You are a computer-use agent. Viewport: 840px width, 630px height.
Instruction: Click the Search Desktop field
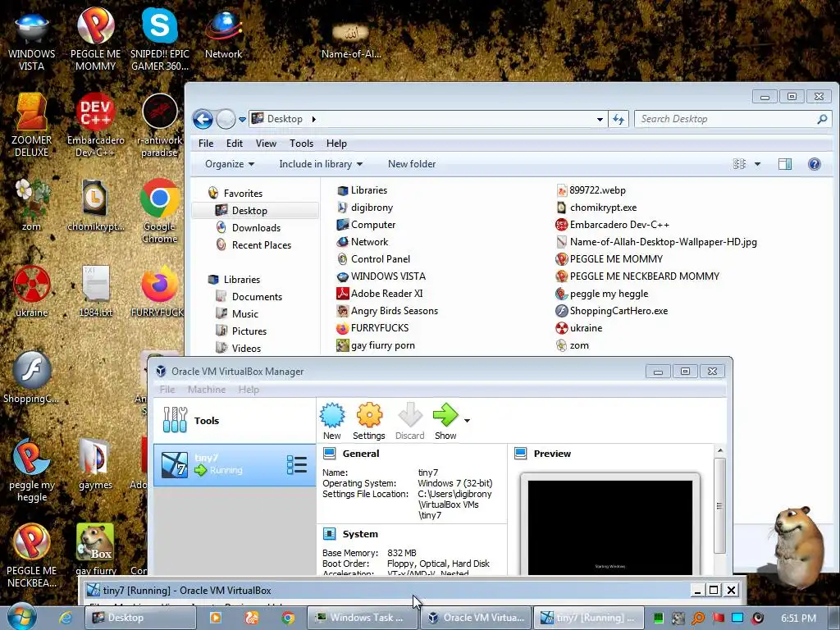pos(733,119)
